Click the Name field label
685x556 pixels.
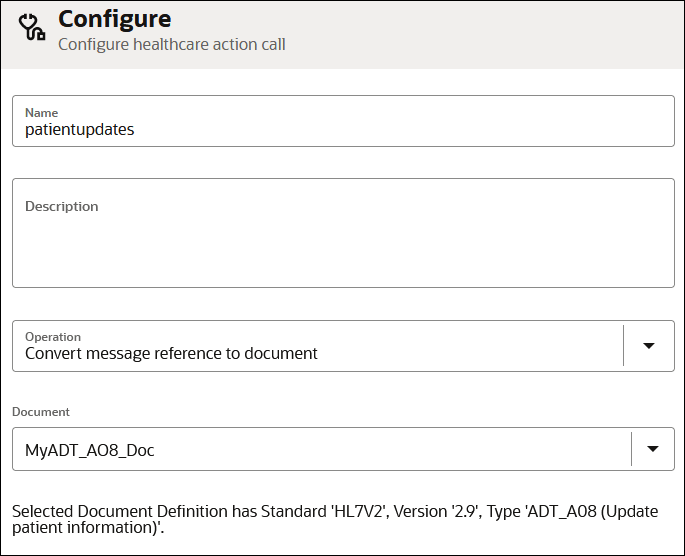click(41, 113)
